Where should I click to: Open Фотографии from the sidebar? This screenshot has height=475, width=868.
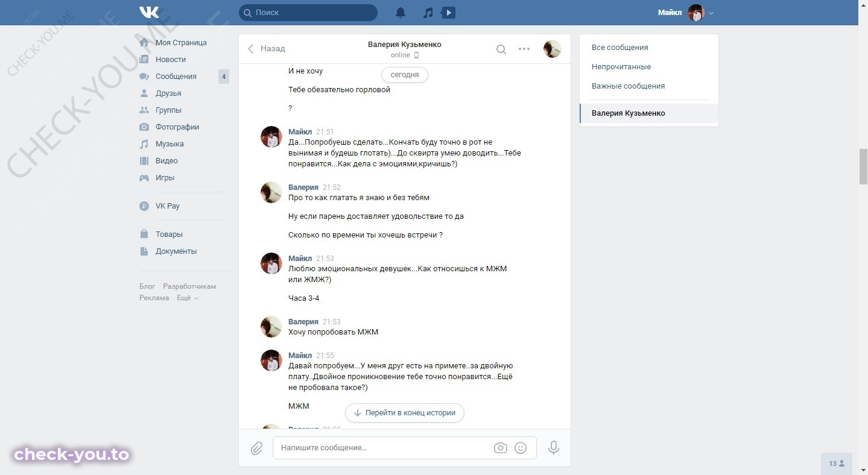tap(177, 127)
